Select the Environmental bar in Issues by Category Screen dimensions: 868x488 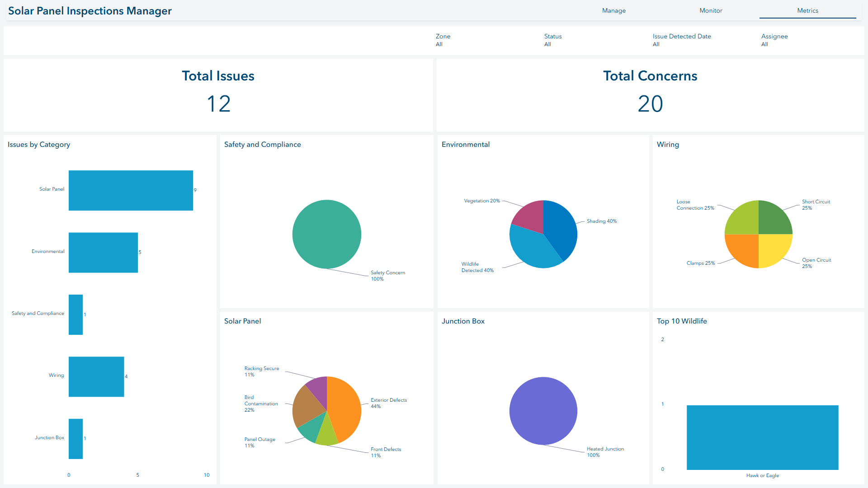(x=103, y=253)
